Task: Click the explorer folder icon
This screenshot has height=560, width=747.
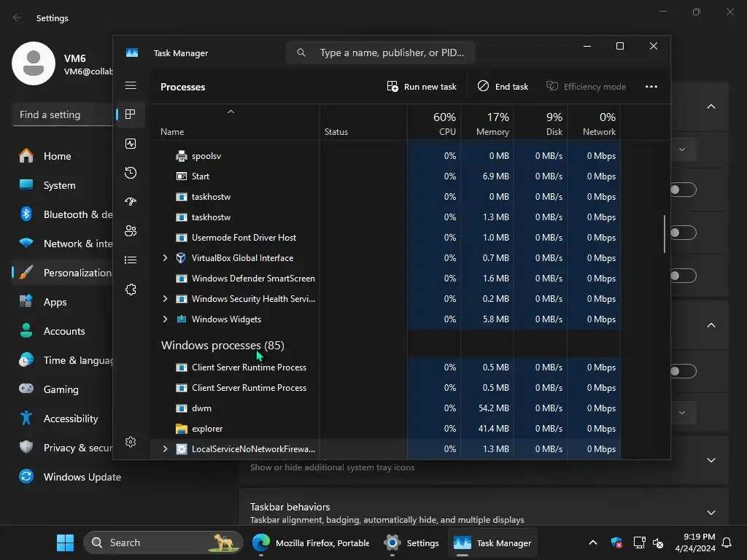Action: coord(181,429)
